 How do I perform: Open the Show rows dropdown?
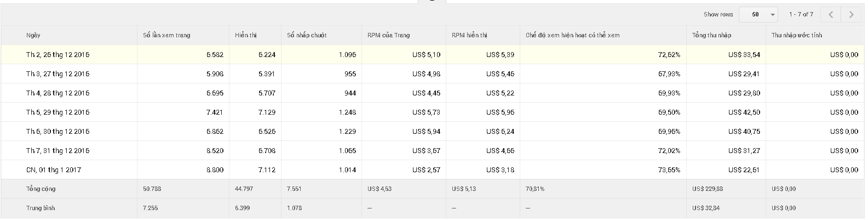coord(758,15)
